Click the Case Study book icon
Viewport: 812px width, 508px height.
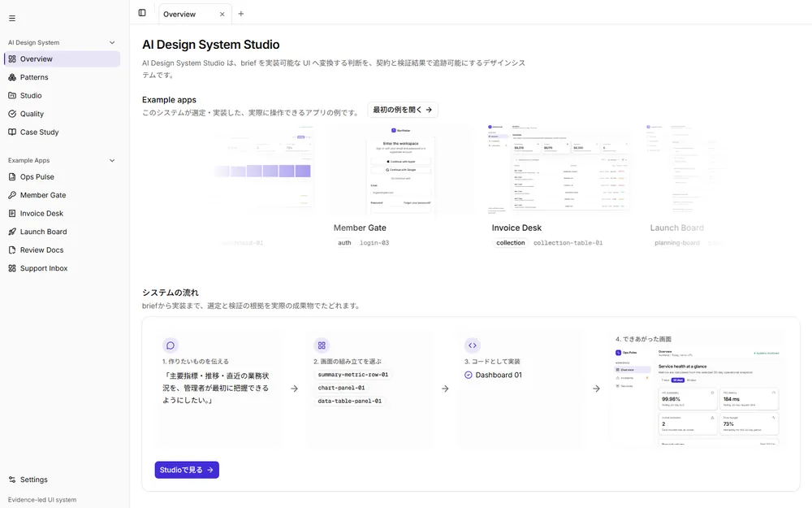click(x=12, y=132)
